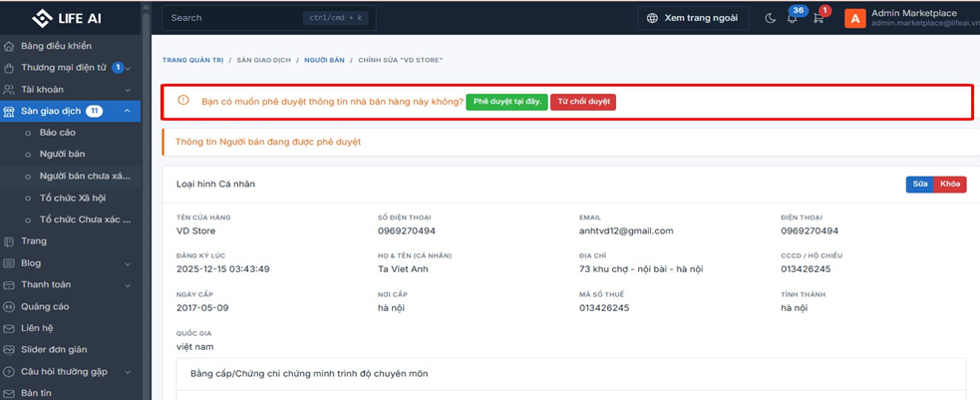This screenshot has height=400, width=980.
Task: Click Admin Marketplace account name
Action: pyautogui.click(x=914, y=13)
